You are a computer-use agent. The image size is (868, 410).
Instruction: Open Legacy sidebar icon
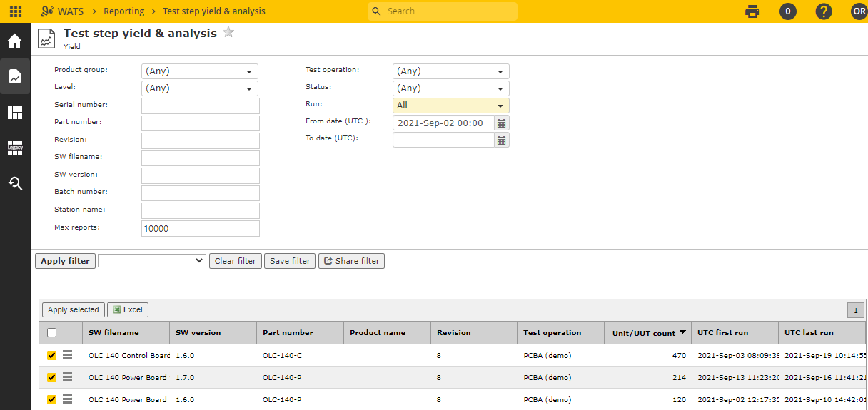tap(15, 148)
